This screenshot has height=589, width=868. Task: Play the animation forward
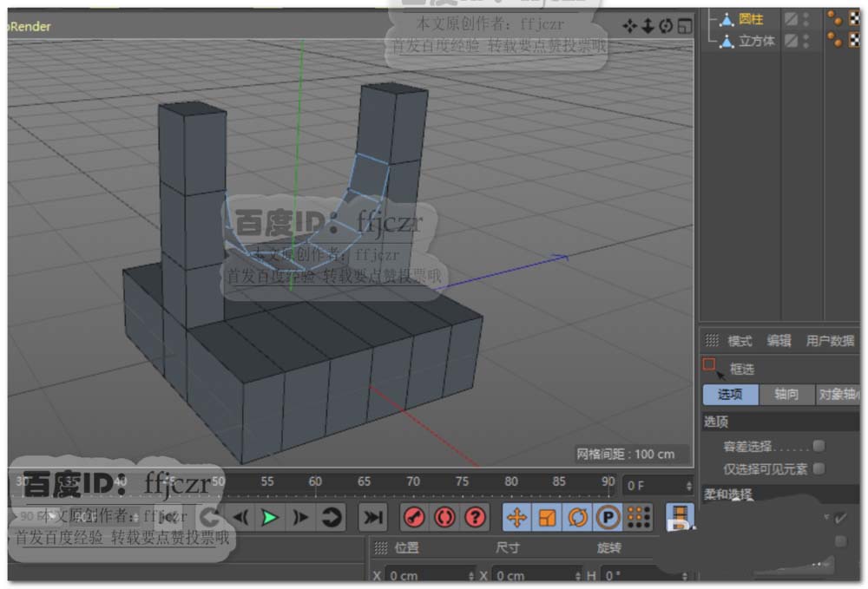tap(270, 518)
